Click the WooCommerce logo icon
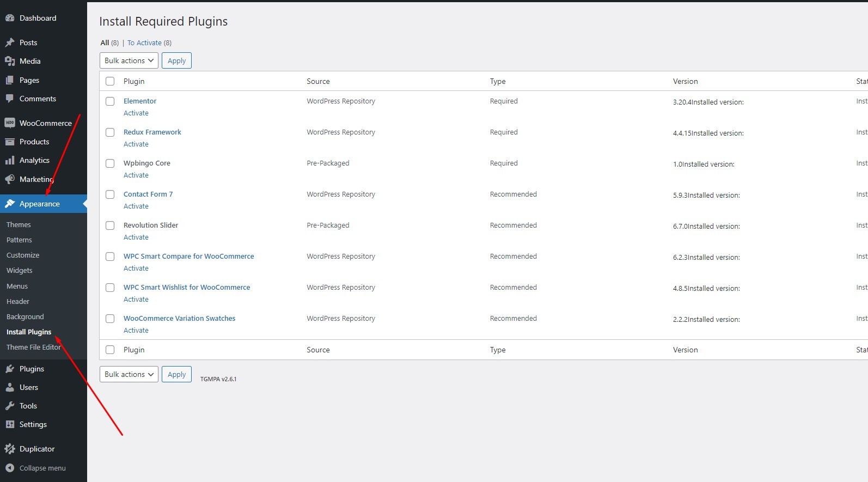The image size is (868, 482). 10,123
